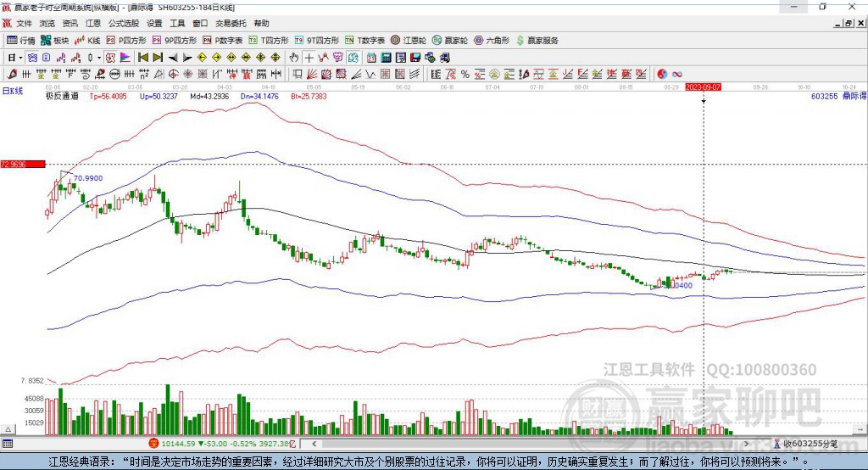
Task: Click the last yellow diamond arrow icon
Action: click(275, 58)
